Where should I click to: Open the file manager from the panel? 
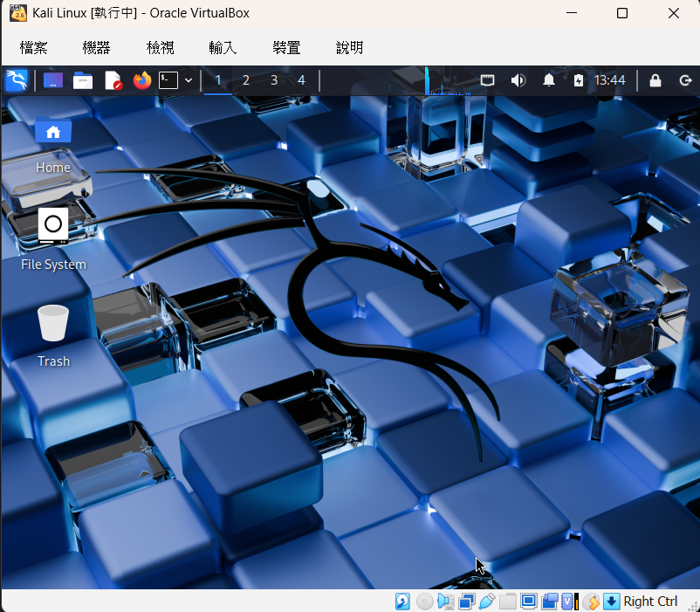[83, 80]
